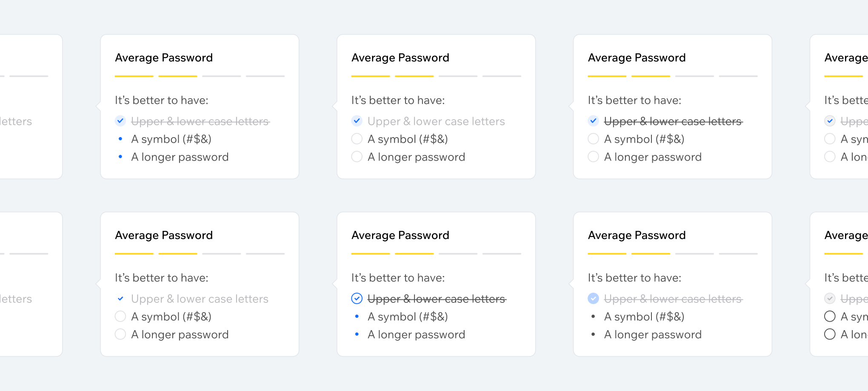This screenshot has height=391, width=868.
Task: Click the checkmark beside dark struck-through text, top-right card
Action: (593, 121)
